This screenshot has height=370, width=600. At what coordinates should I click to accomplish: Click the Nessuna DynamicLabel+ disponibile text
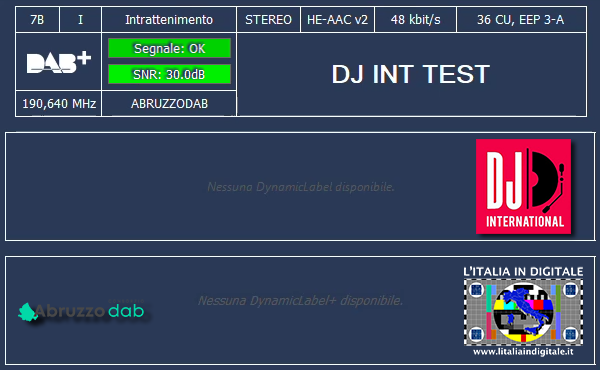(300, 300)
